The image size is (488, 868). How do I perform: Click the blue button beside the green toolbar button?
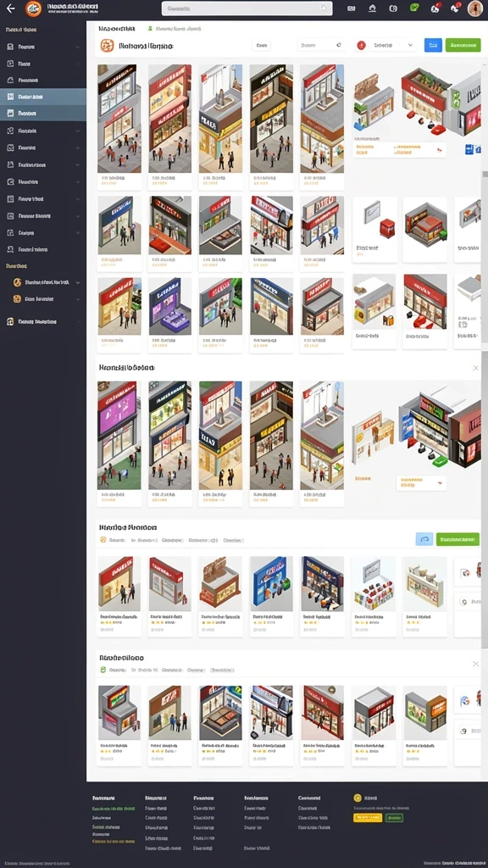[x=433, y=46]
